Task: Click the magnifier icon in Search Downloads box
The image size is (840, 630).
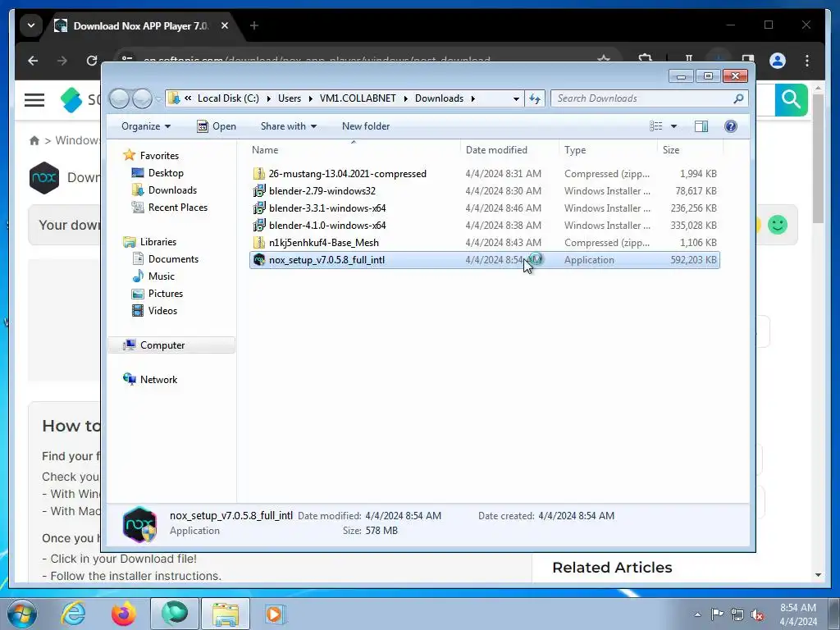Action: [x=738, y=98]
